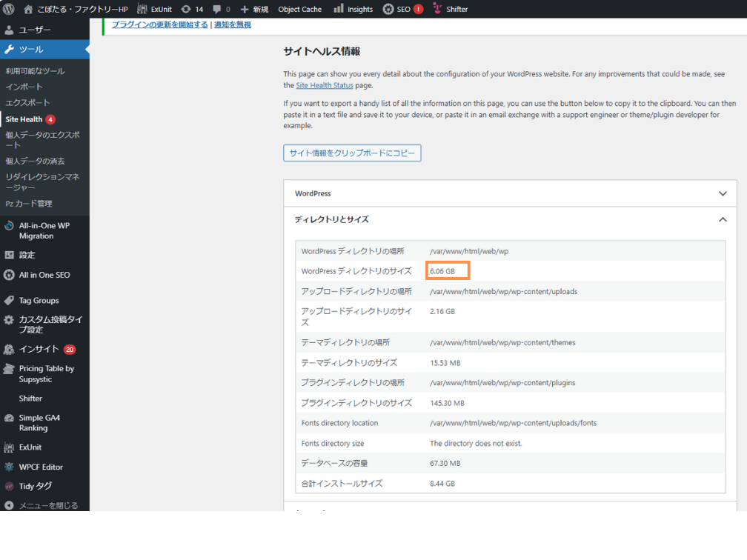Click 通知を無視 link

coord(233,24)
